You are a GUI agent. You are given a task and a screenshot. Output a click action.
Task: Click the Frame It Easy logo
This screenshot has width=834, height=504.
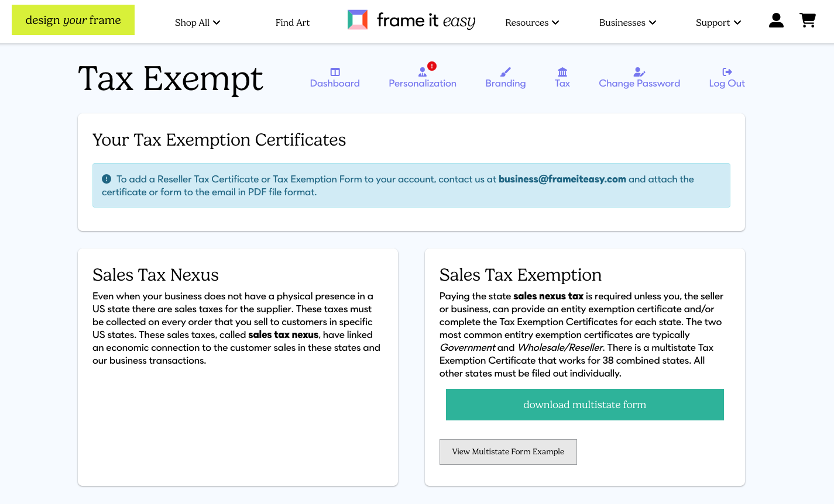pyautogui.click(x=411, y=20)
